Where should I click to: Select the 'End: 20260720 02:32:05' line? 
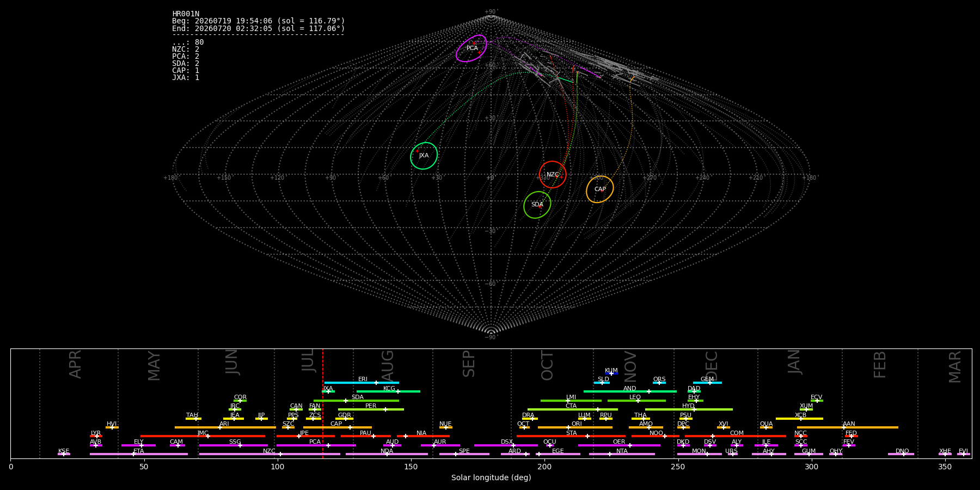coord(259,28)
